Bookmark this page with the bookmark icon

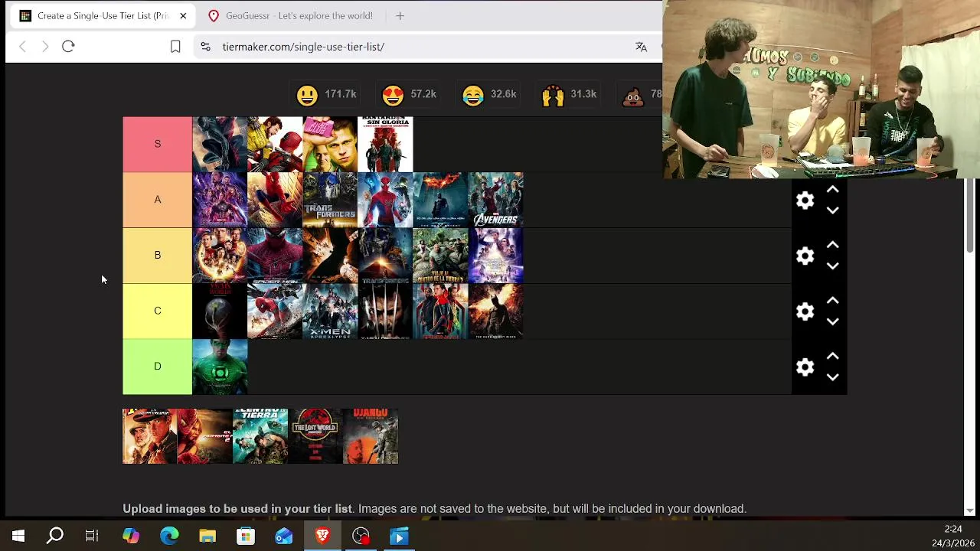[x=175, y=47]
